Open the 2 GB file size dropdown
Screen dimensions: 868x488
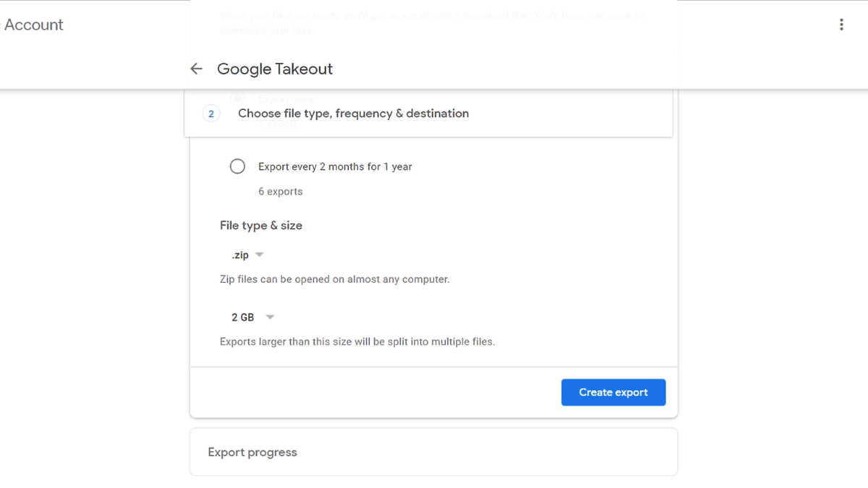point(252,317)
